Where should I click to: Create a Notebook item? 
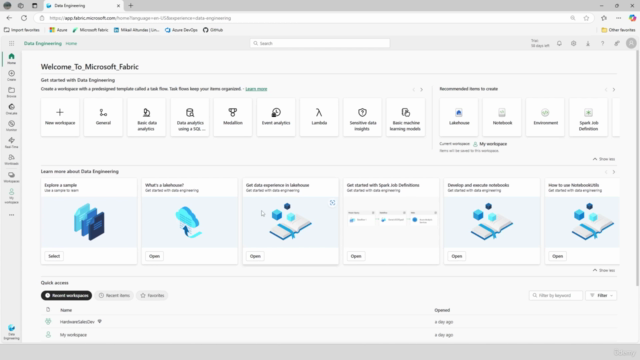coord(502,117)
